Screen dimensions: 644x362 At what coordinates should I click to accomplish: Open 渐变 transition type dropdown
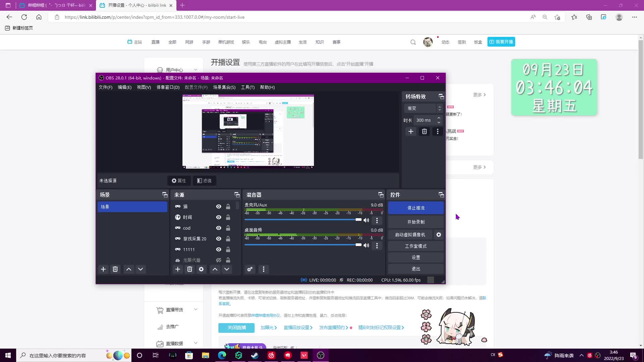pos(424,108)
